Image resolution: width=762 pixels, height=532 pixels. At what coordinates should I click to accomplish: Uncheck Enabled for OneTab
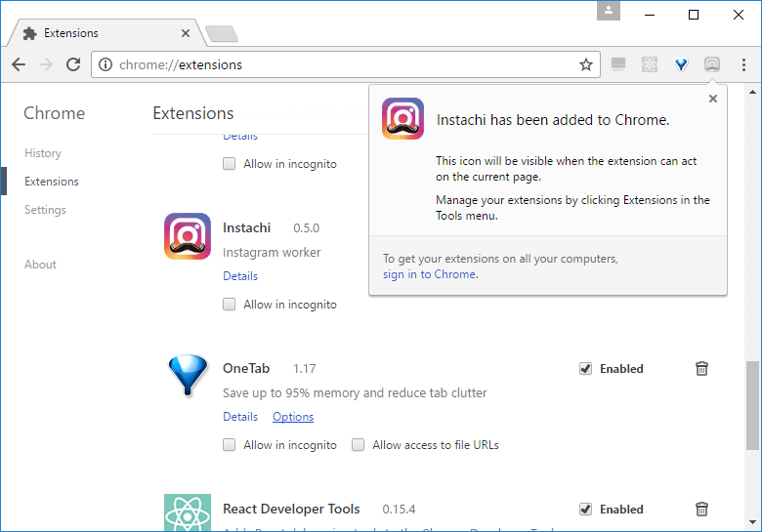pos(585,369)
